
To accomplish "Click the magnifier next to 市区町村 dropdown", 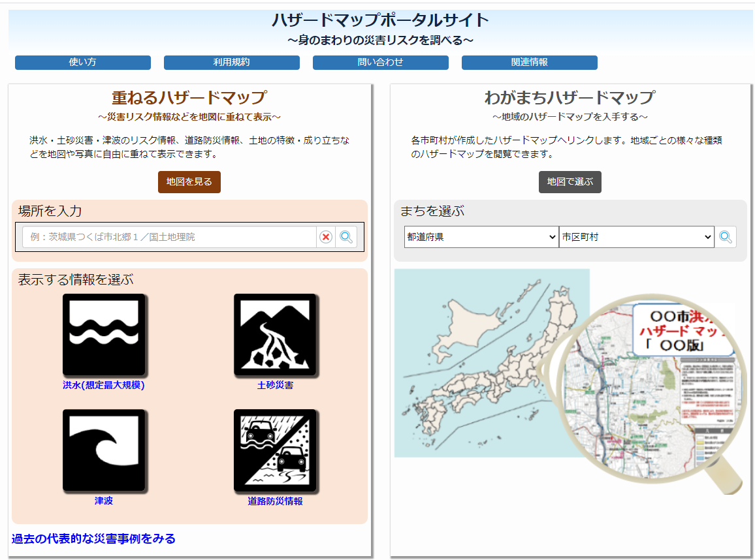I will 725,237.
